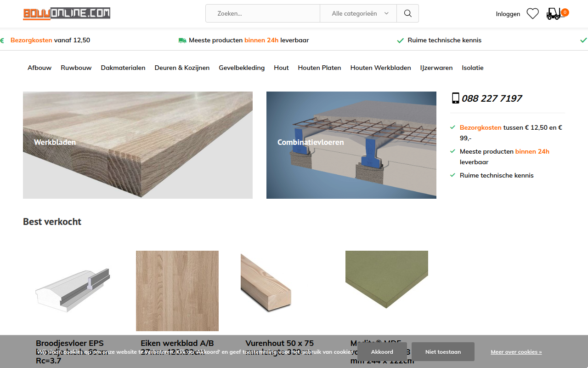Viewport: 588px width, 368px height.
Task: Click the orange cart count badge
Action: pyautogui.click(x=565, y=12)
